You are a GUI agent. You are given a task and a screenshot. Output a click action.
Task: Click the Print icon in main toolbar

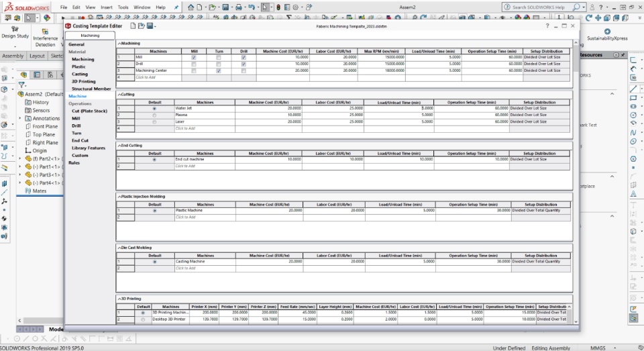239,7
